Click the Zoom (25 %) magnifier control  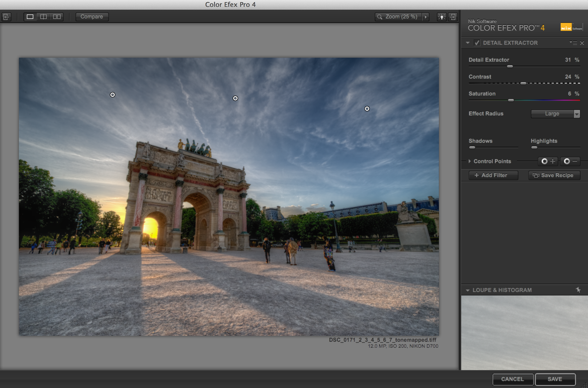tap(398, 17)
